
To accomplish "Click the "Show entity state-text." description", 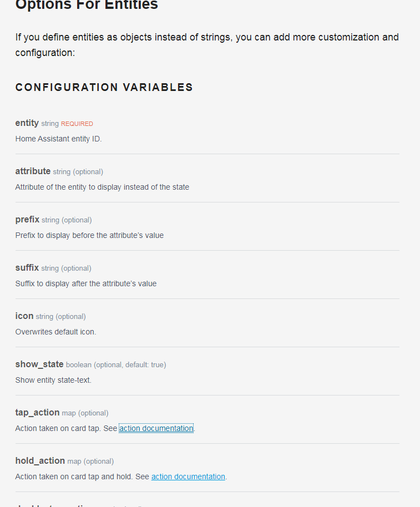I will click(x=53, y=380).
